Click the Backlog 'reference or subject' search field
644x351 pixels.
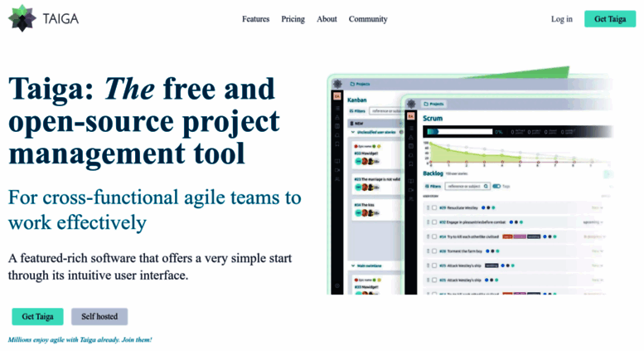pyautogui.click(x=467, y=186)
